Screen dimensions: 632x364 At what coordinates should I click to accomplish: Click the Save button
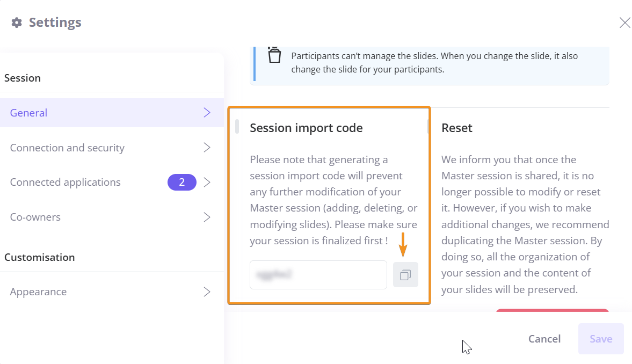point(601,339)
